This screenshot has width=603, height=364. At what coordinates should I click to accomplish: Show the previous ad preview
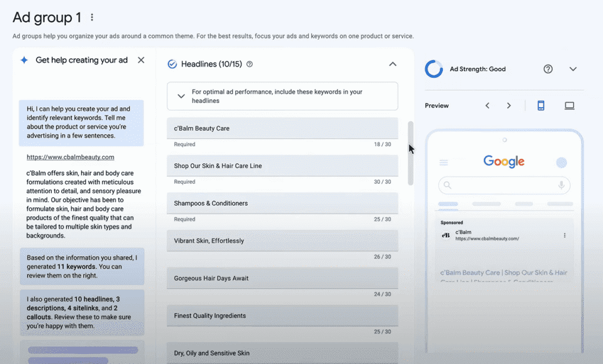(x=487, y=105)
